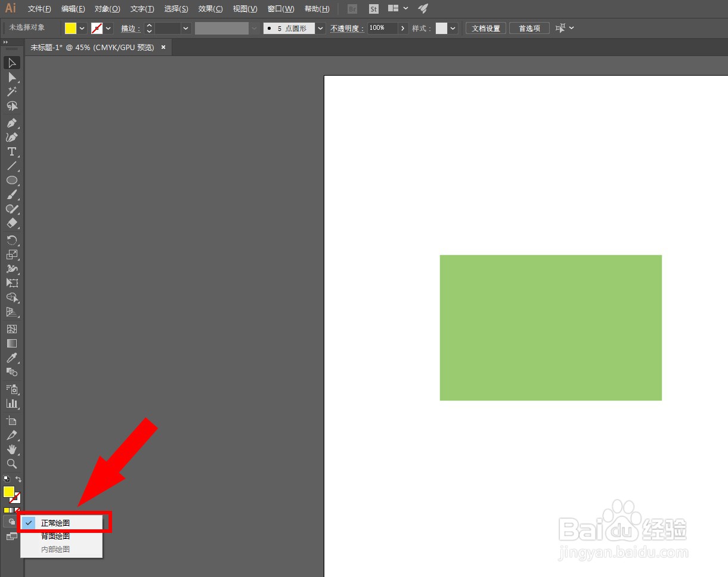Select the Pen tool

[12, 123]
